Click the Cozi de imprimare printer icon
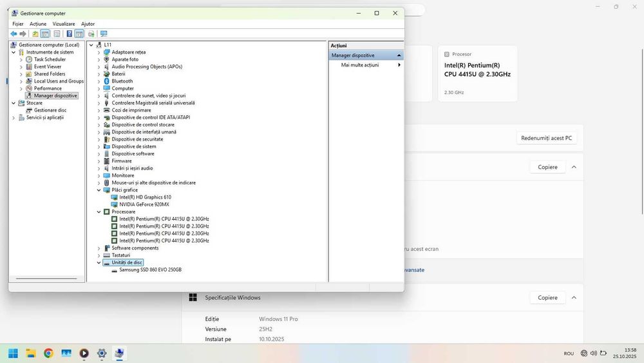This screenshot has width=644, height=363. pyautogui.click(x=106, y=110)
